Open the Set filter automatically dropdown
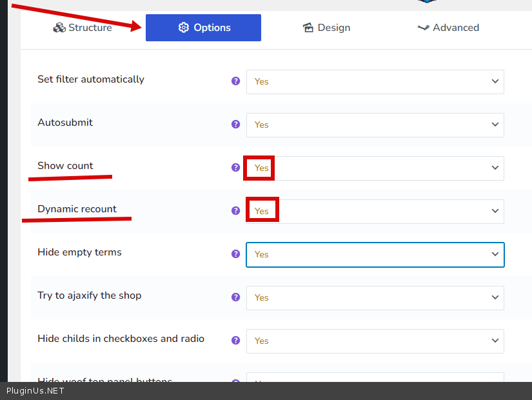 (x=375, y=82)
